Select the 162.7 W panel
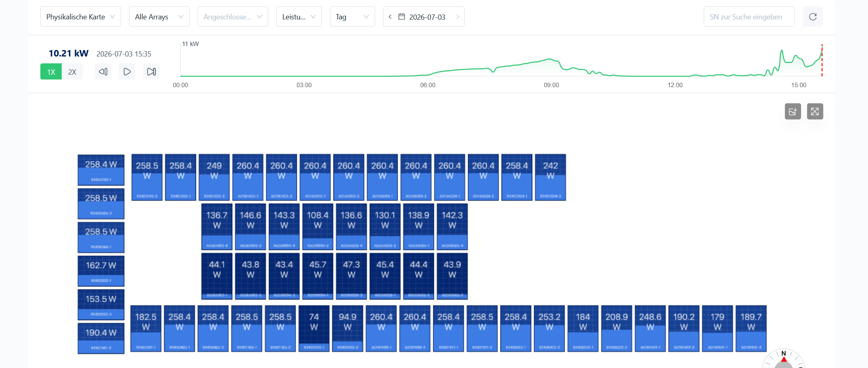This screenshot has width=868, height=368. coord(101,271)
